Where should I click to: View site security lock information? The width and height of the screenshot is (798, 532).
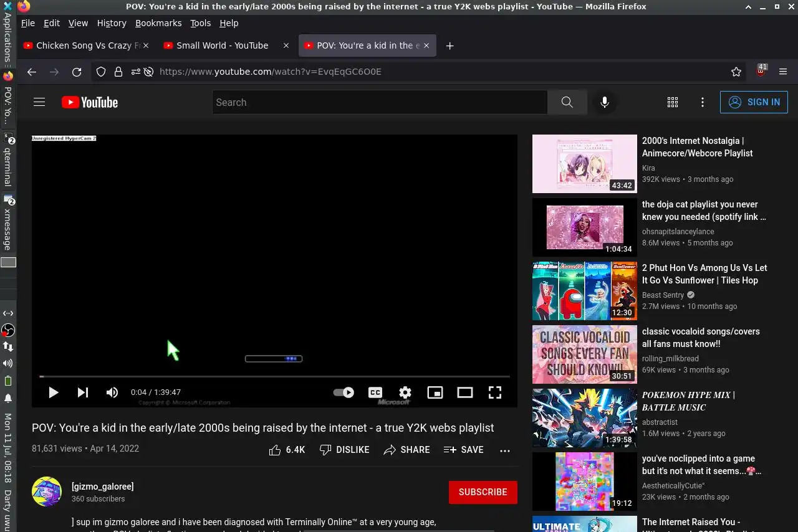[118, 72]
